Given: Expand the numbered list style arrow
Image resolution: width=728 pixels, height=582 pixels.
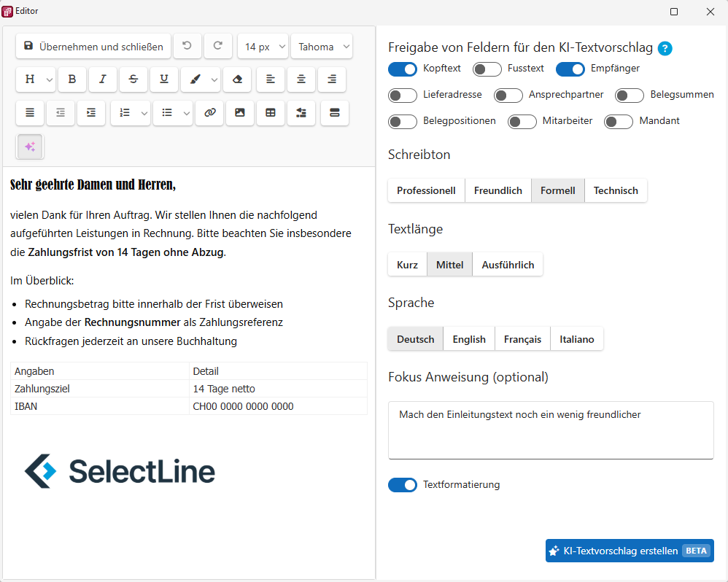Looking at the screenshot, I should pos(144,113).
